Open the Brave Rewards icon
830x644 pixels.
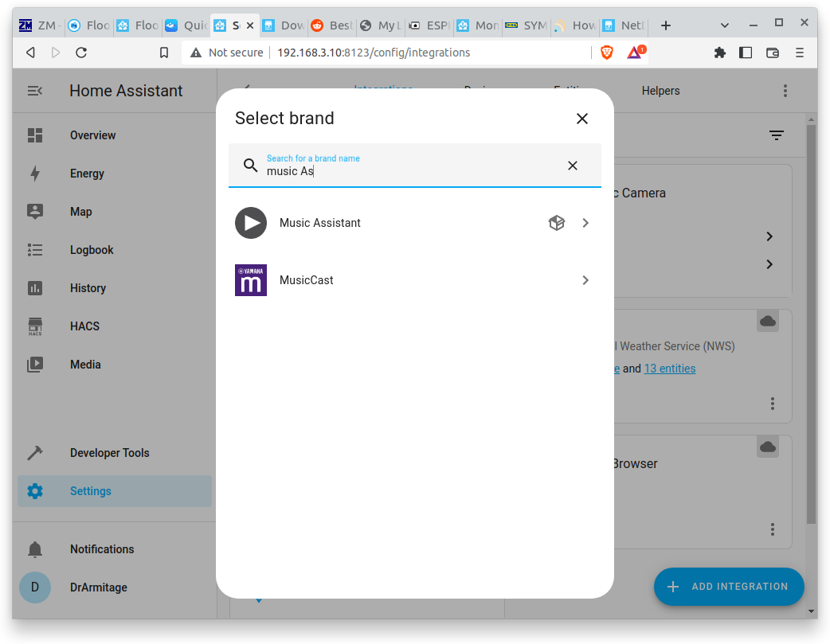(636, 52)
